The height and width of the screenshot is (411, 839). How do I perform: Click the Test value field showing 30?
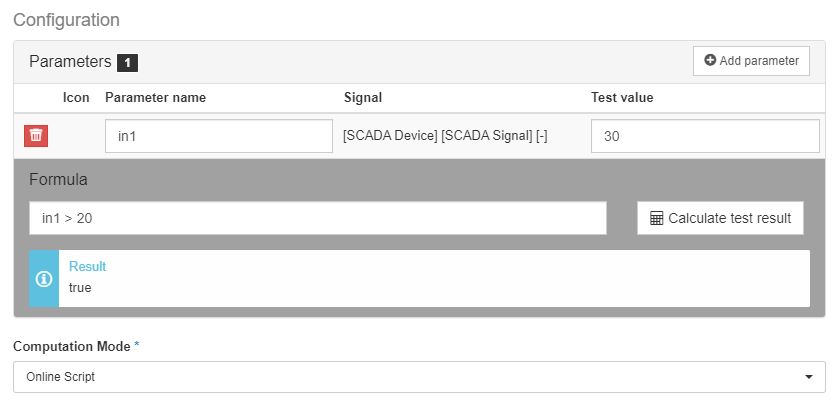click(x=705, y=137)
